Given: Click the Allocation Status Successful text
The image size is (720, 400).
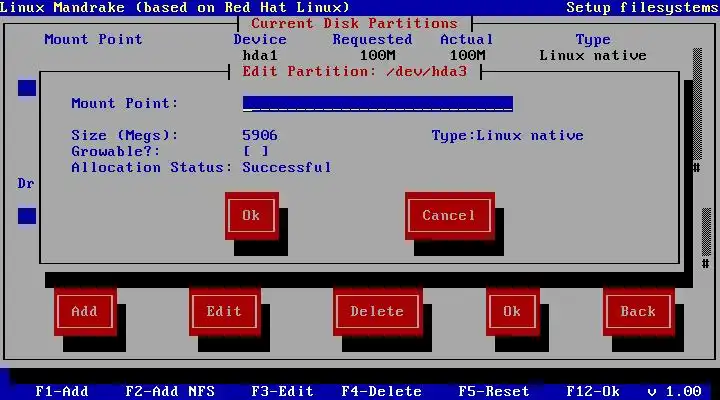Looking at the screenshot, I should (287, 167).
